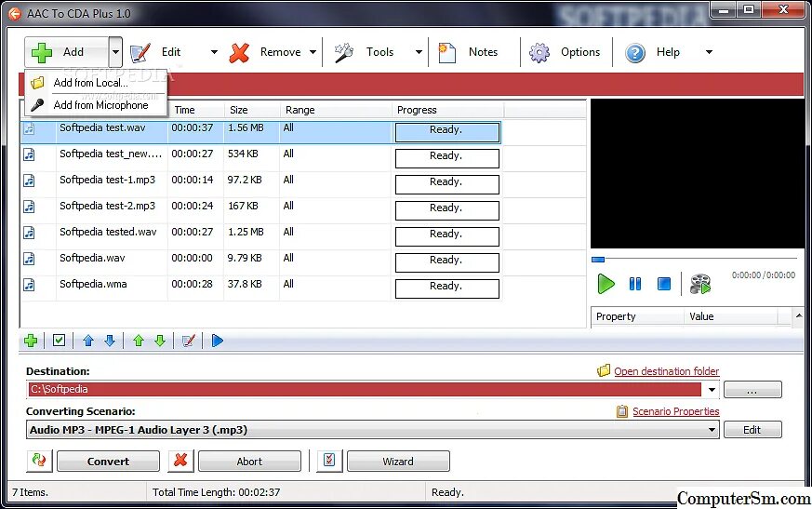
Task: Click Edit button beside the scenario
Action: [x=752, y=430]
